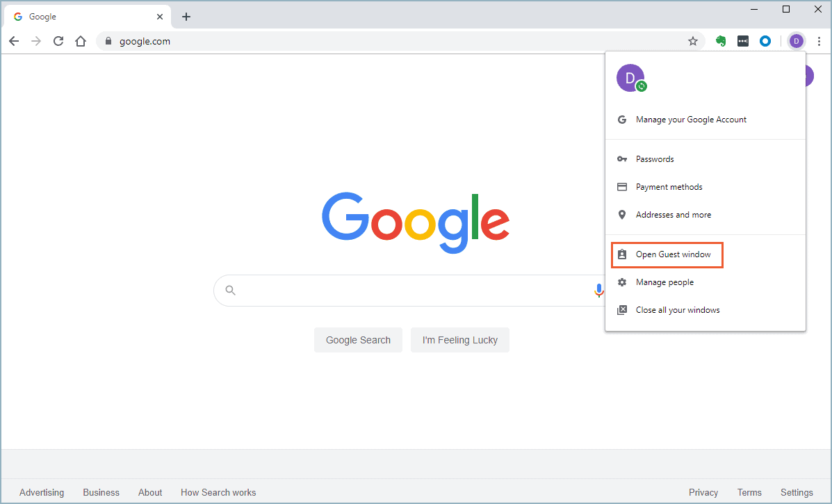Open the Business footer link
832x504 pixels.
coord(101,492)
